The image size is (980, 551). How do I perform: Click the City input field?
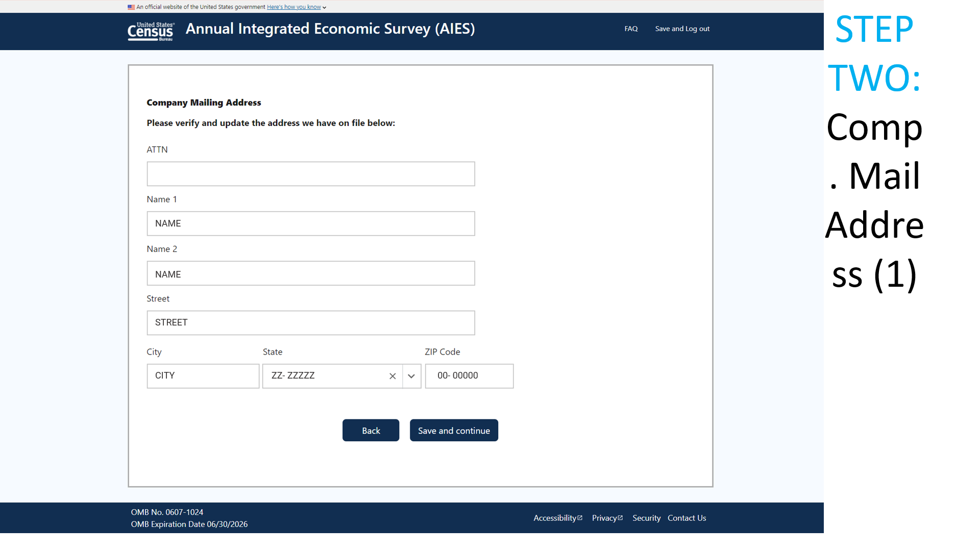[x=203, y=376]
